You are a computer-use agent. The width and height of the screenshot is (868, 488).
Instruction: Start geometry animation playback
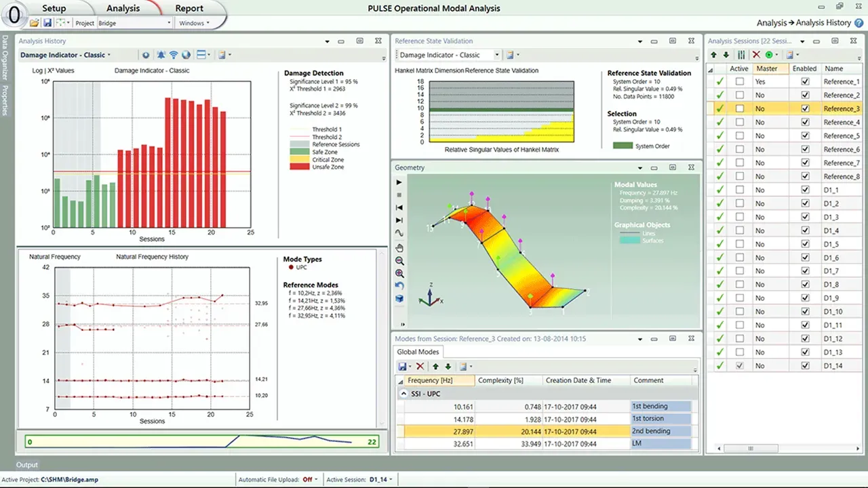(x=399, y=182)
